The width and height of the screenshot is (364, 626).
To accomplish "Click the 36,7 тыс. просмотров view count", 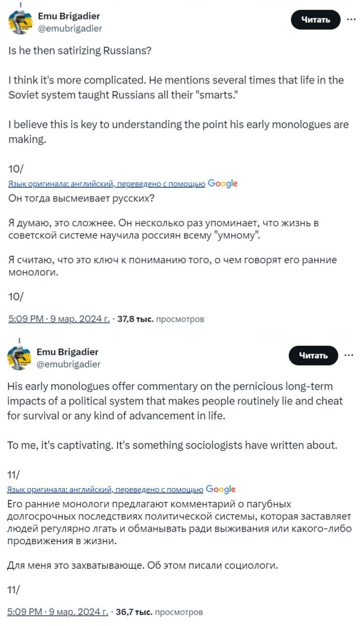I will tap(159, 612).
